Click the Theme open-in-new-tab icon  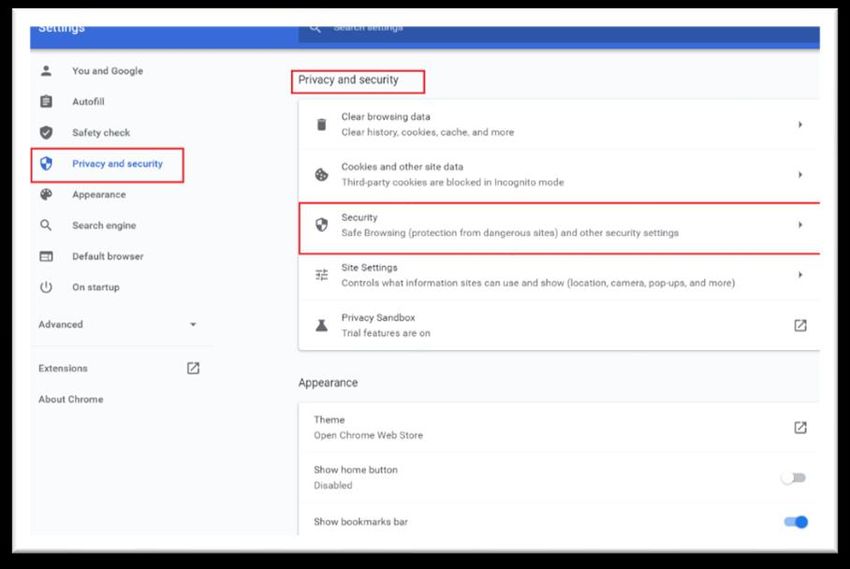[x=800, y=427]
